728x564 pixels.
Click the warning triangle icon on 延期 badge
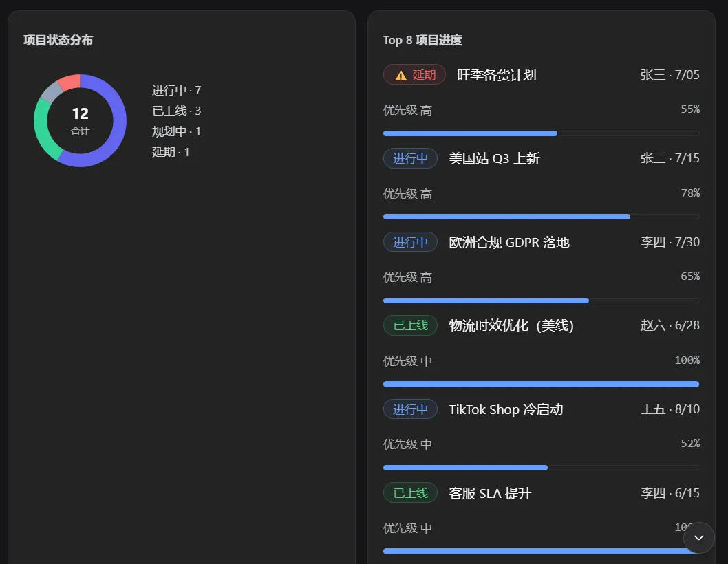pyautogui.click(x=400, y=76)
